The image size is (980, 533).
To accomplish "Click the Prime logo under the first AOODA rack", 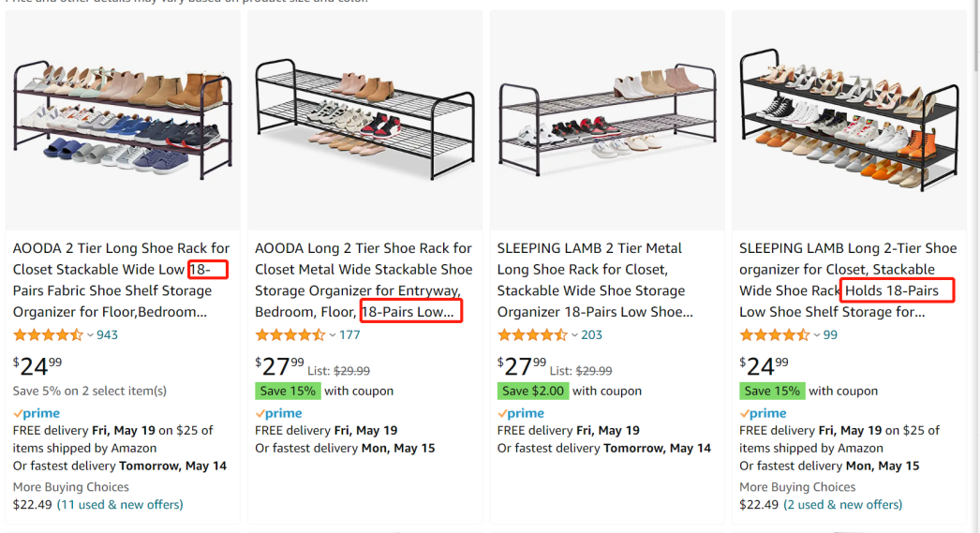I will (37, 413).
